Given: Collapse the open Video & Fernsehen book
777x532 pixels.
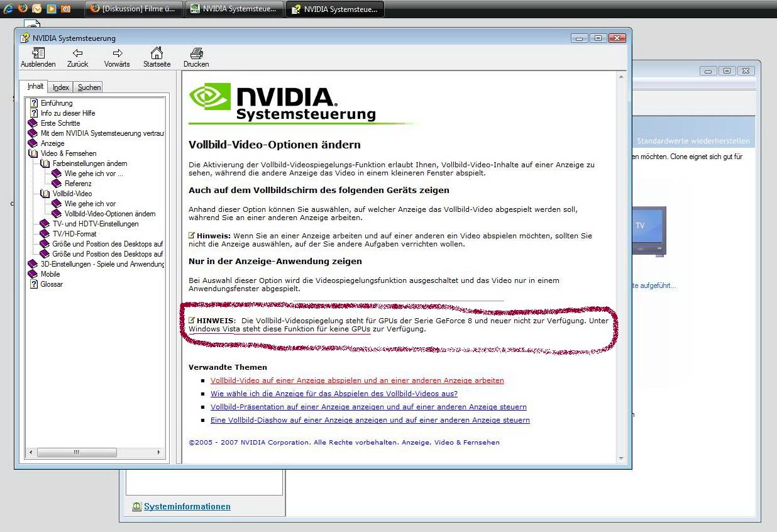Looking at the screenshot, I should click(33, 153).
